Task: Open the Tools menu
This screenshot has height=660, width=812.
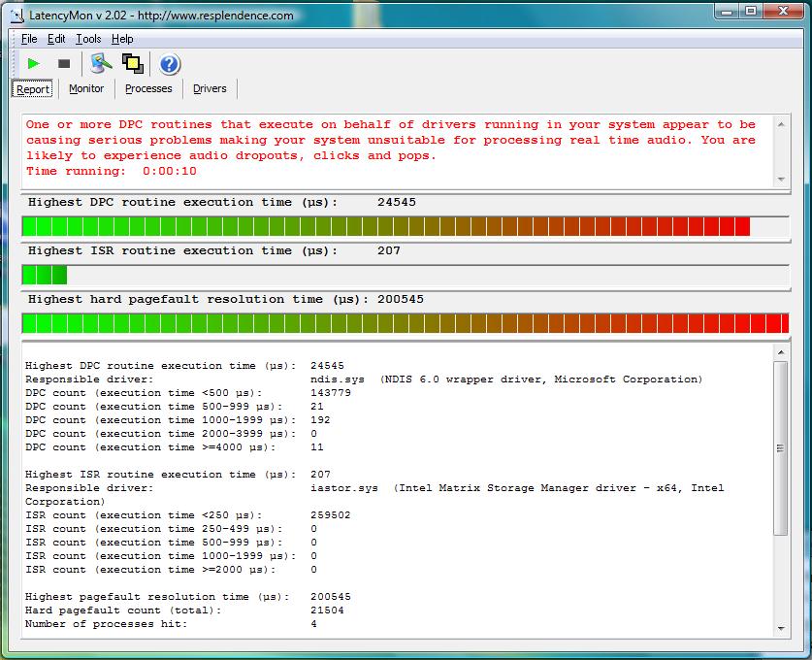Action: click(x=88, y=39)
